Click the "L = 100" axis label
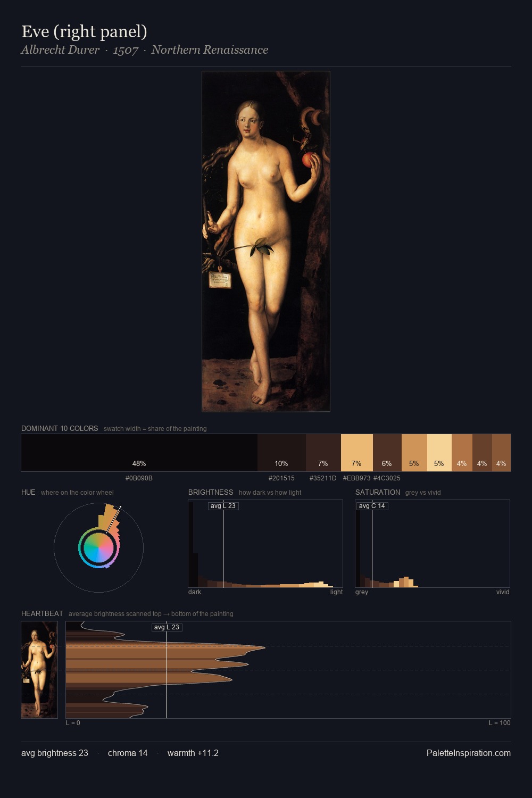Viewport: 532px width, 798px height. tap(500, 723)
